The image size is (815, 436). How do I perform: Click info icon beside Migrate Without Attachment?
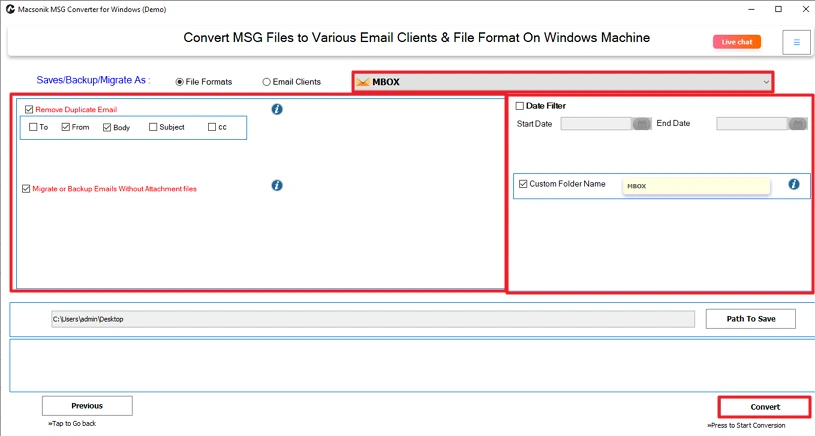(x=277, y=185)
